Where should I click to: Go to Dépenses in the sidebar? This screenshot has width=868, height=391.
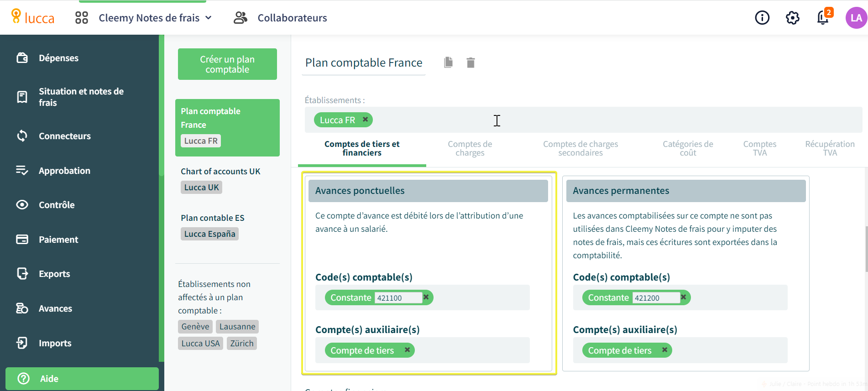pyautogui.click(x=58, y=58)
